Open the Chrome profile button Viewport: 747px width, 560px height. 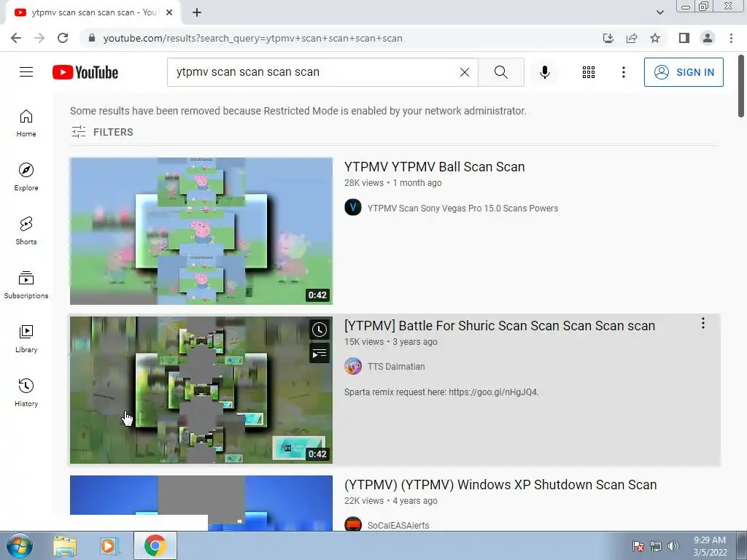(x=708, y=38)
